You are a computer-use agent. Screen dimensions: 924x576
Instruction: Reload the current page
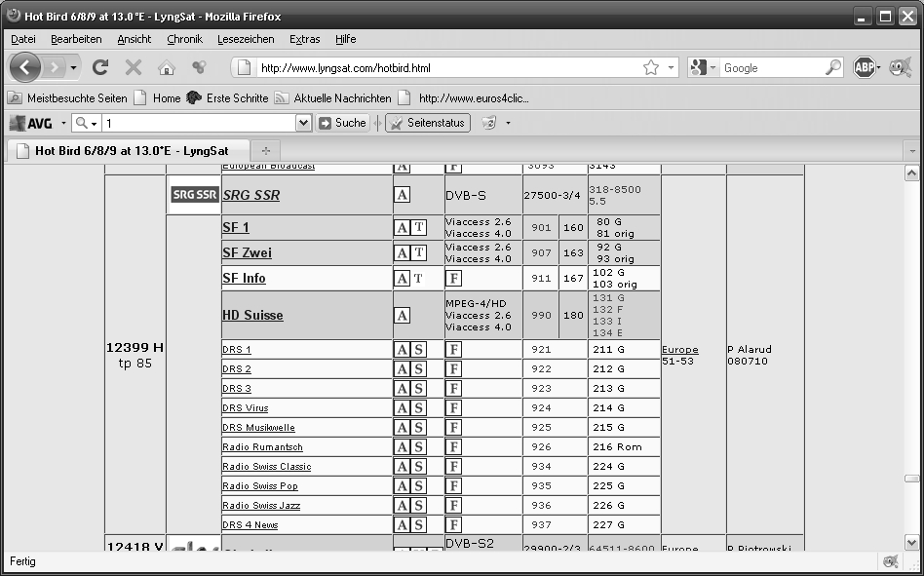coord(100,67)
